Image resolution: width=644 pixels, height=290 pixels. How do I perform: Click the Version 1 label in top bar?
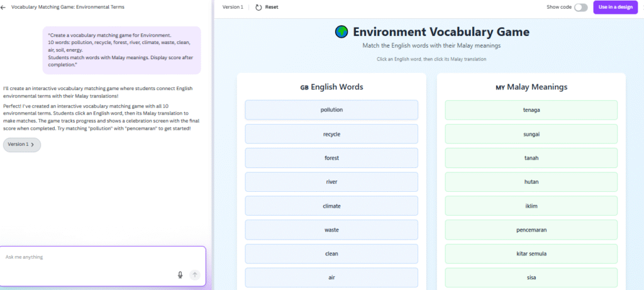click(233, 8)
